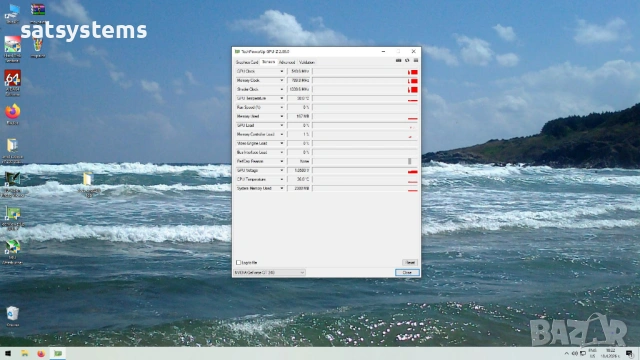Open the AIDA64 Extreme desktop icon

[12, 83]
